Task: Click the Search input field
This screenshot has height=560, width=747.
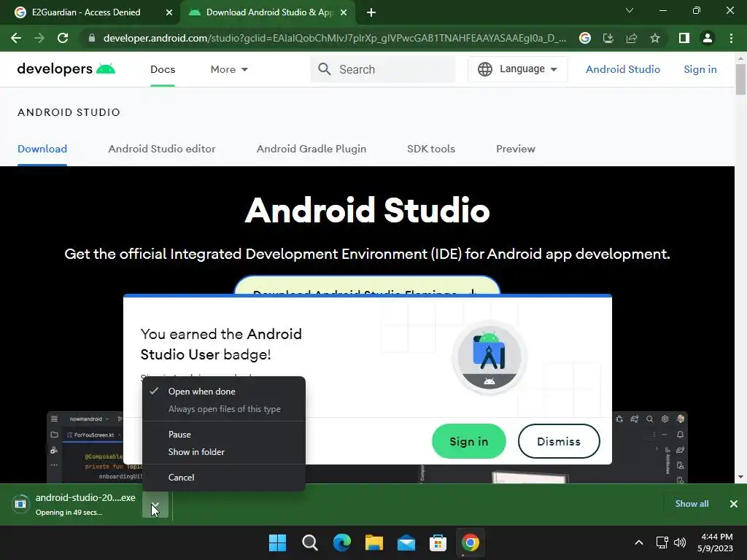Action: coord(383,69)
